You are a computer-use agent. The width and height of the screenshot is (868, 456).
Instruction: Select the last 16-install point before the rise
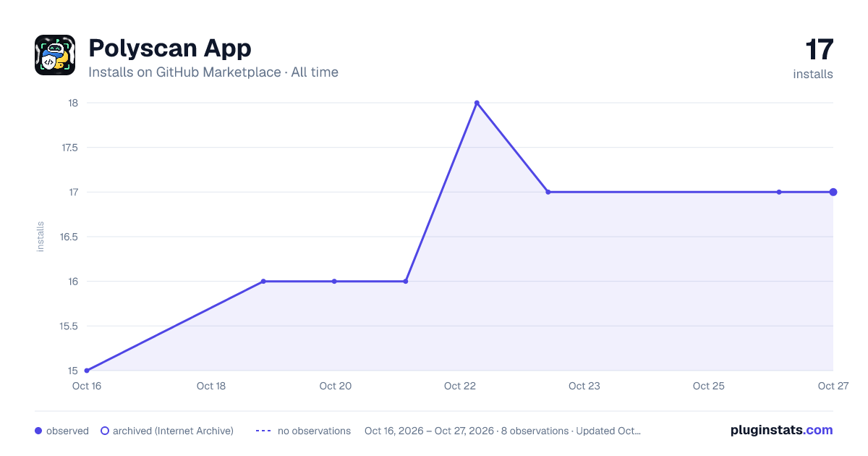coord(406,281)
